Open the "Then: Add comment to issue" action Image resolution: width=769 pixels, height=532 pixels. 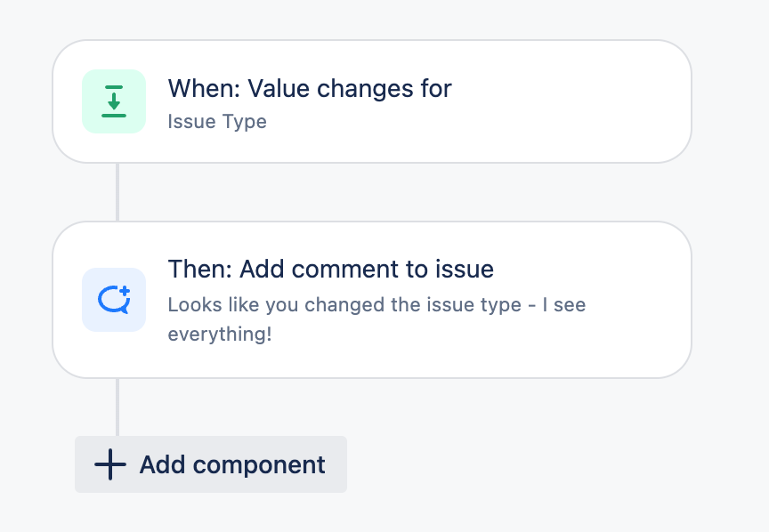pos(330,269)
